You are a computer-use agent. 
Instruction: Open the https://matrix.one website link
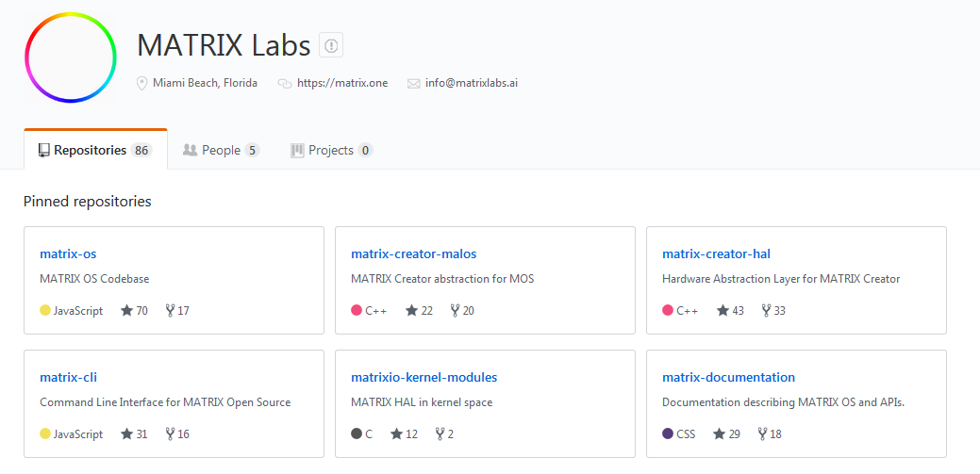coord(342,83)
